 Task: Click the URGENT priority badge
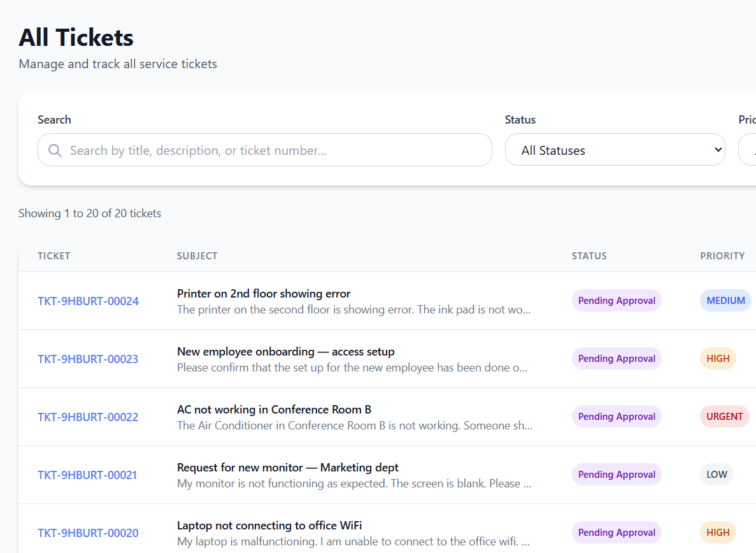point(724,417)
